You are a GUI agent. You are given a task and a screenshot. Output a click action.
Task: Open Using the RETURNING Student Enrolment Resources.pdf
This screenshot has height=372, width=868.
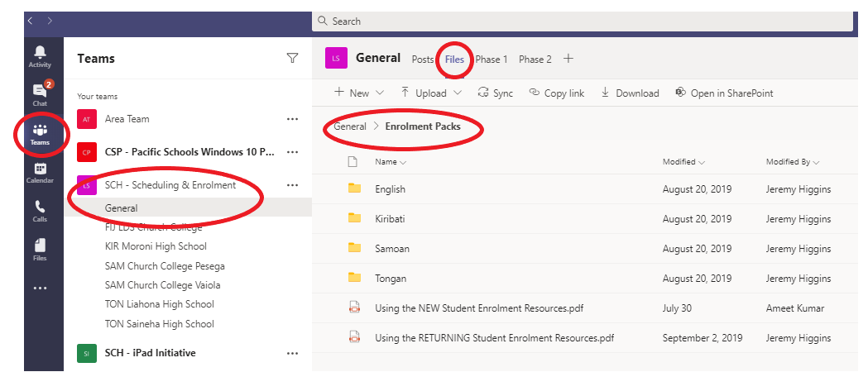tap(494, 337)
